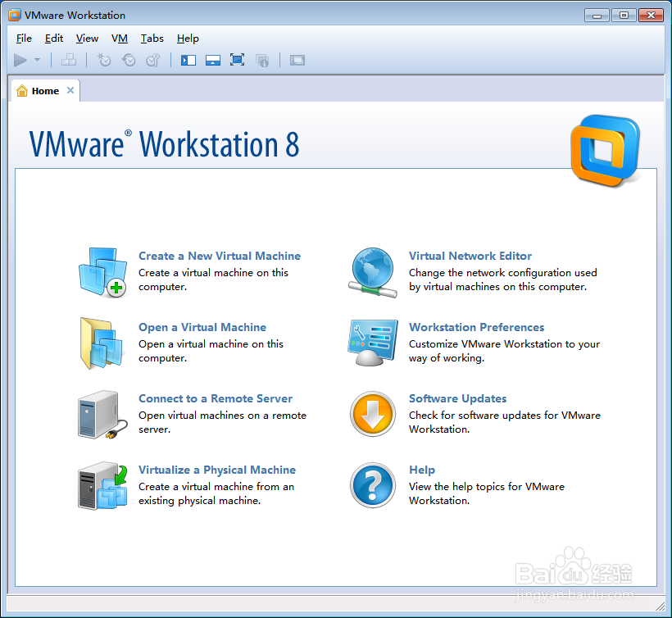
Task: Click the Unity mode toolbar icon
Action: click(262, 61)
